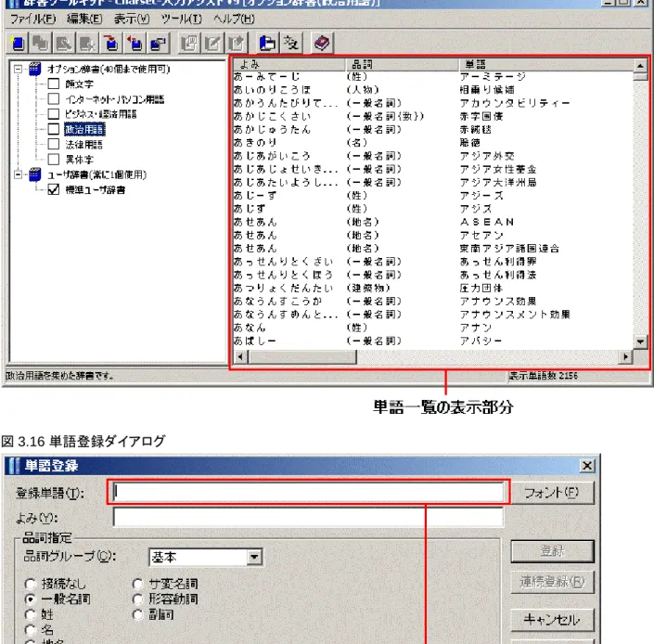Sort the word list by 単語 column header
Image resolution: width=654 pixels, height=644 pixels.
point(546,64)
